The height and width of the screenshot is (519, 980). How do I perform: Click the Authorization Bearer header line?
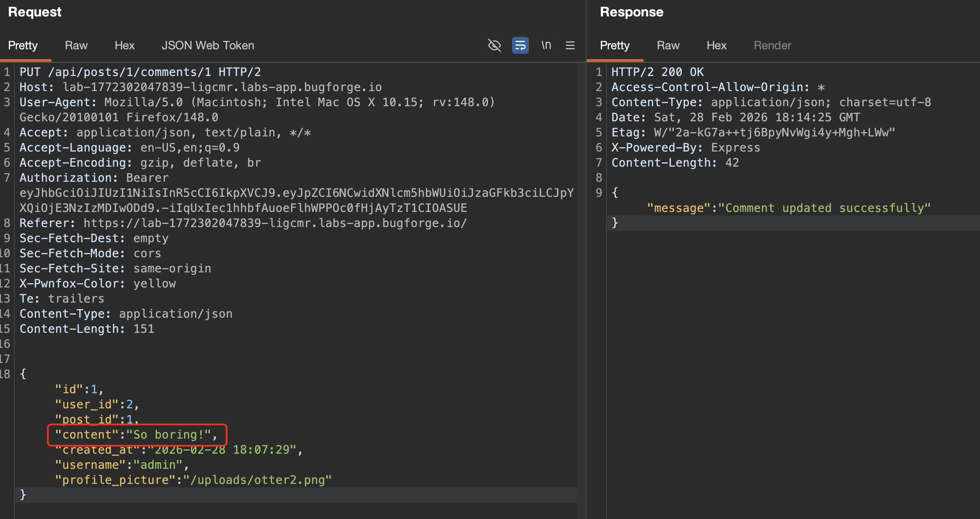click(x=94, y=178)
